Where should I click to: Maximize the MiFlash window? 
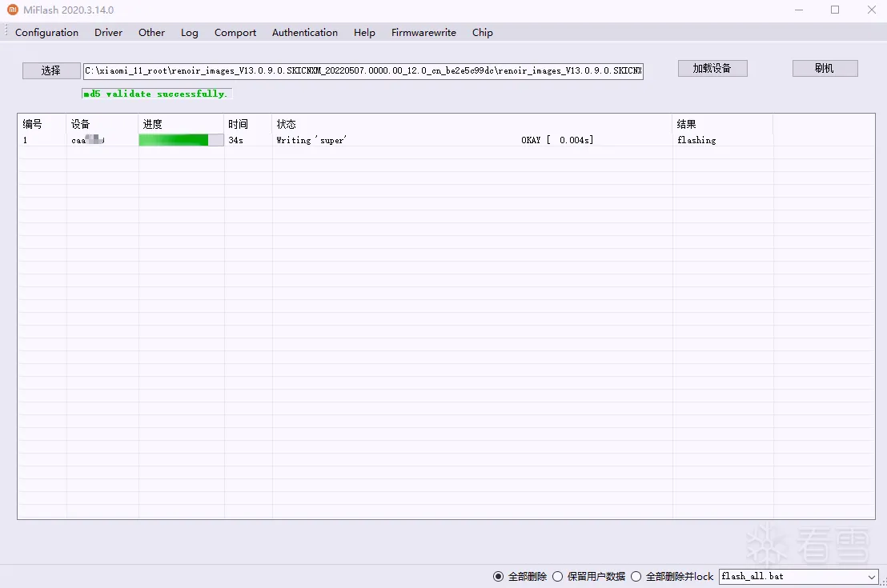(835, 10)
